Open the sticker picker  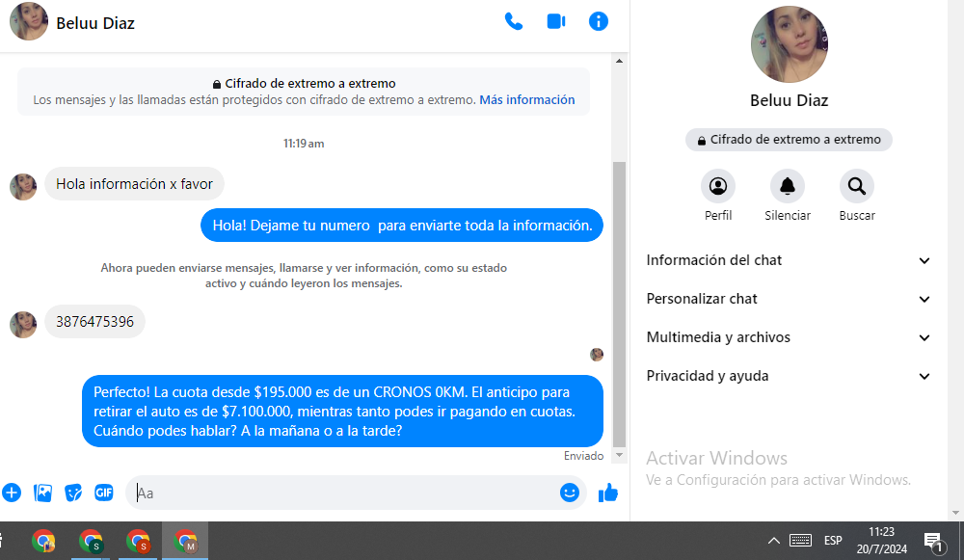tap(73, 493)
